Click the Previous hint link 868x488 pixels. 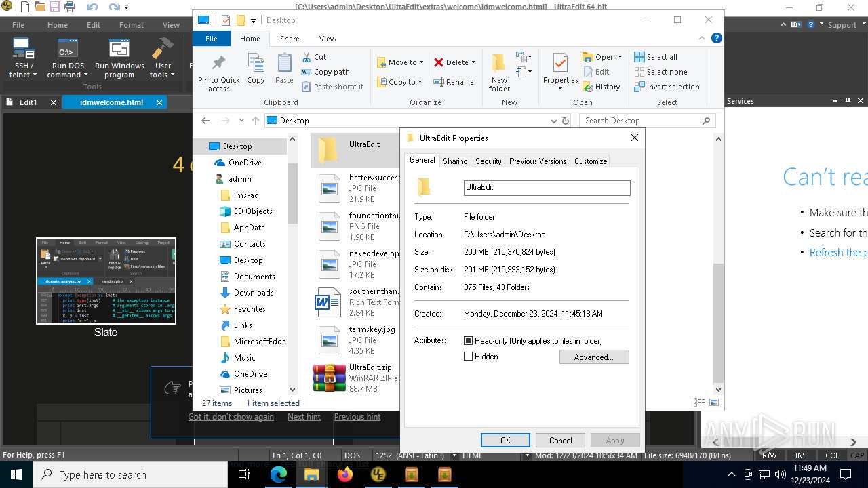[357, 417]
